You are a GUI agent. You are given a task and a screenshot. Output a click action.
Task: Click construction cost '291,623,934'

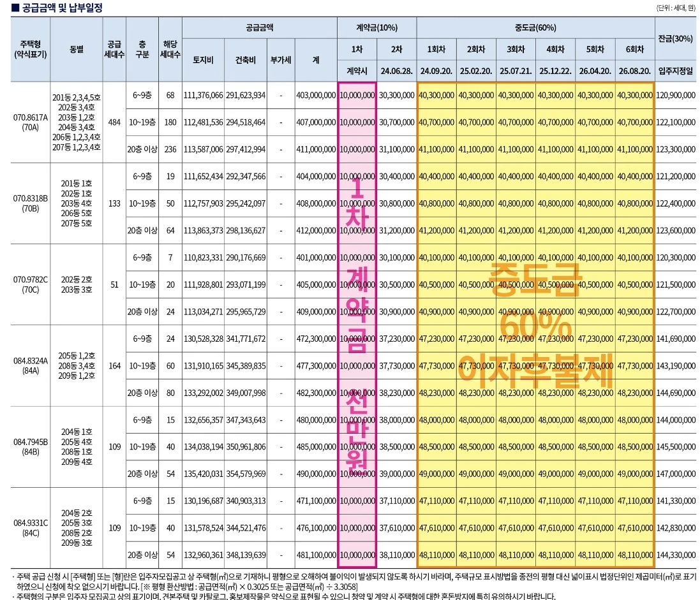click(246, 95)
